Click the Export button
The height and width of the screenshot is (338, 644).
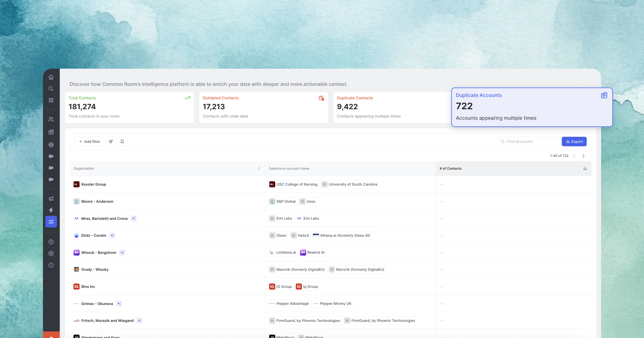(574, 142)
